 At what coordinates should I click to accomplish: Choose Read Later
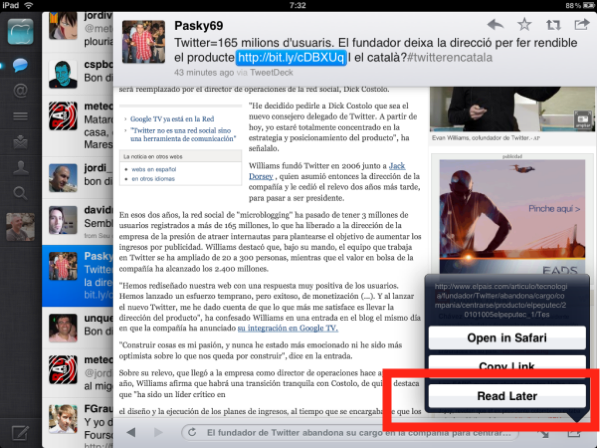[x=507, y=396]
